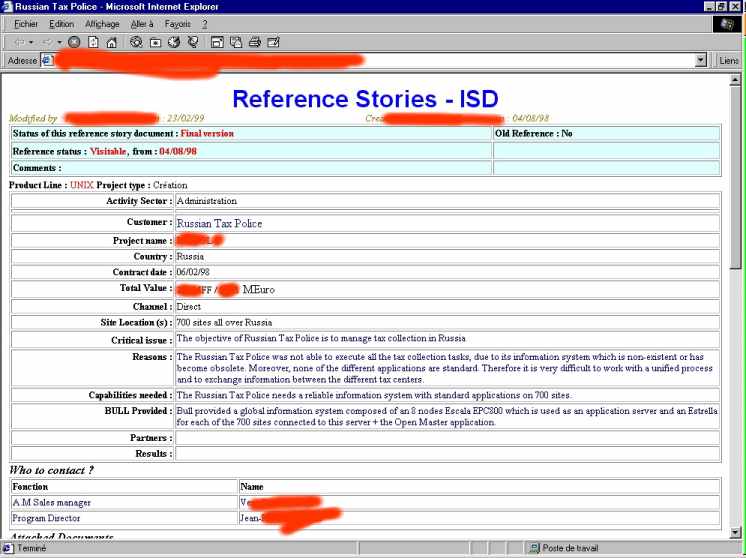Select the A.M Sales manager row
This screenshot has height=558, width=746.
click(x=365, y=502)
